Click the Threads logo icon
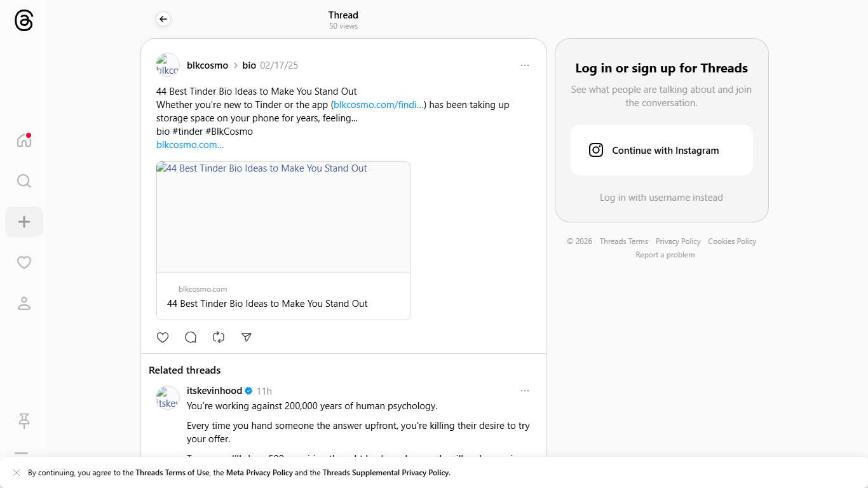The height and width of the screenshot is (488, 868). click(24, 21)
